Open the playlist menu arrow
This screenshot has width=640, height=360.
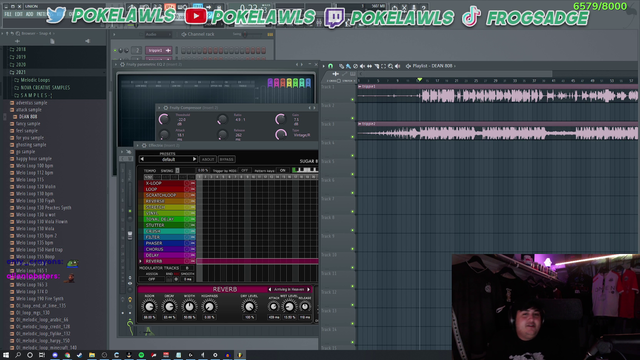click(x=324, y=66)
